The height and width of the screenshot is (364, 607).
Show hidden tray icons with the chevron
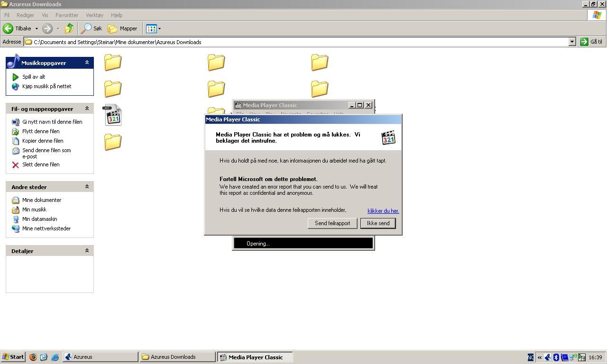540,357
